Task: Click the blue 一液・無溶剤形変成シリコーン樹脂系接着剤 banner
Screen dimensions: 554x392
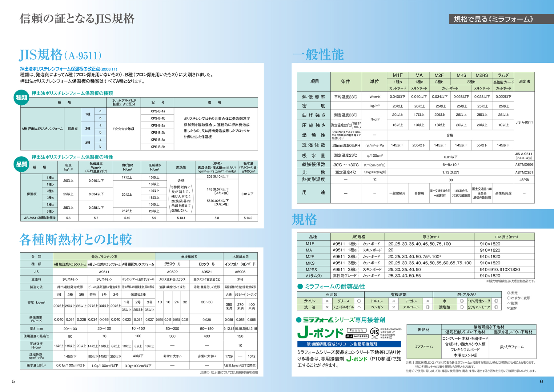Action: pyautogui.click(x=349, y=344)
